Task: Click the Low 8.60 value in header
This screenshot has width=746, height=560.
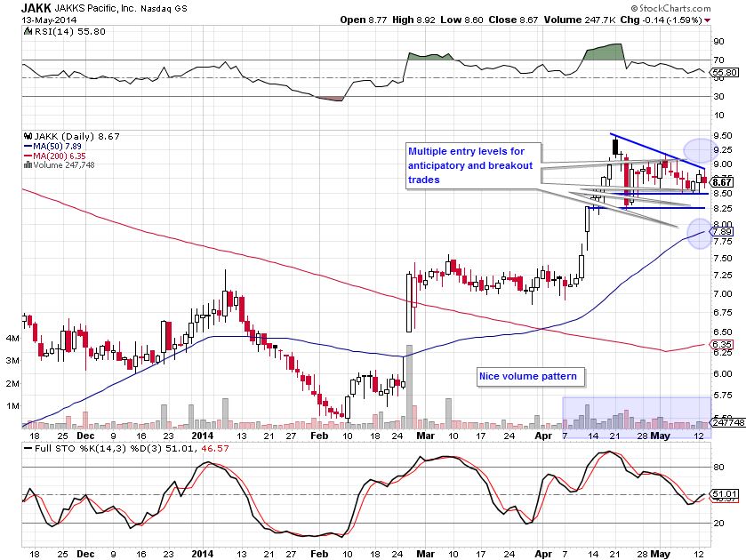Action: tap(461, 20)
